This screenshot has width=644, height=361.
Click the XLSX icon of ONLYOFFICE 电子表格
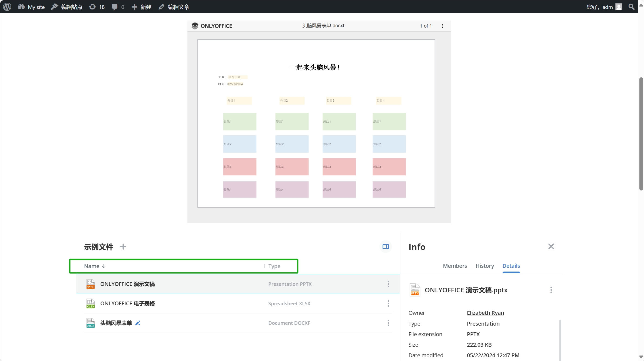(90, 303)
